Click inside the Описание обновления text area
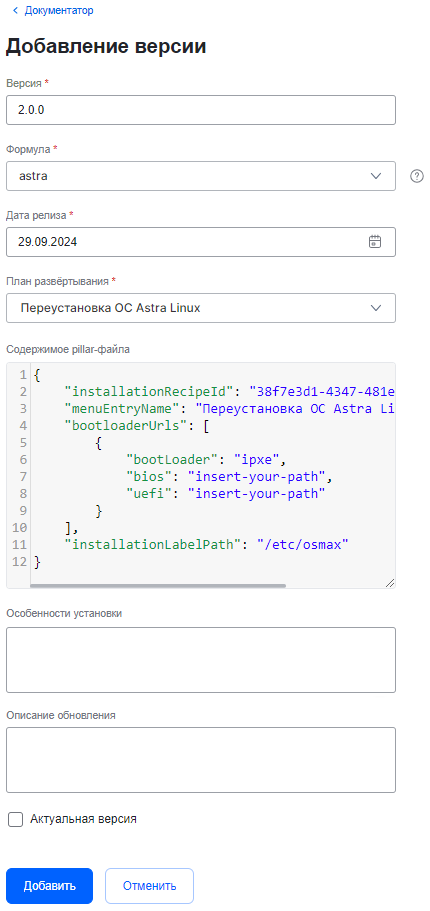Screen dimensions: 430x911 pos(200,760)
